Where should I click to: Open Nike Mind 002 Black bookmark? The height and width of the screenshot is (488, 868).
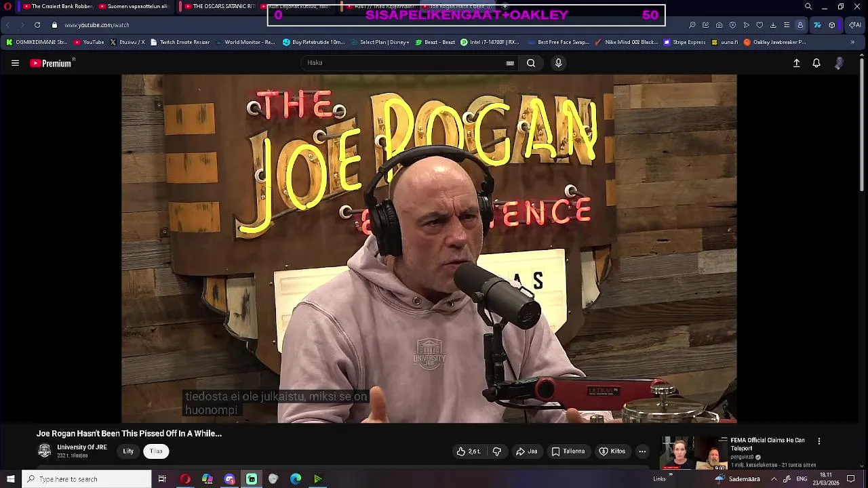tap(626, 42)
